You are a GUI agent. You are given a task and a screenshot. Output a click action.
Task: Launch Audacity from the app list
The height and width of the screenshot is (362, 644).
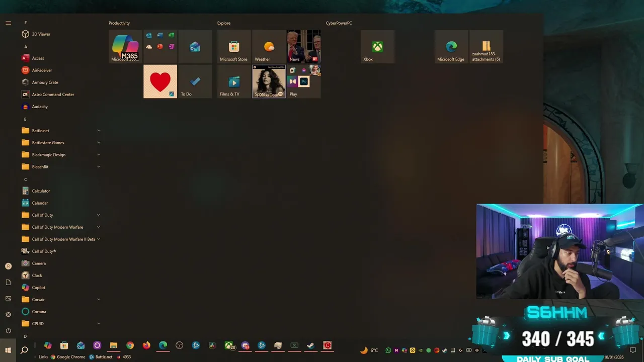pyautogui.click(x=61, y=107)
